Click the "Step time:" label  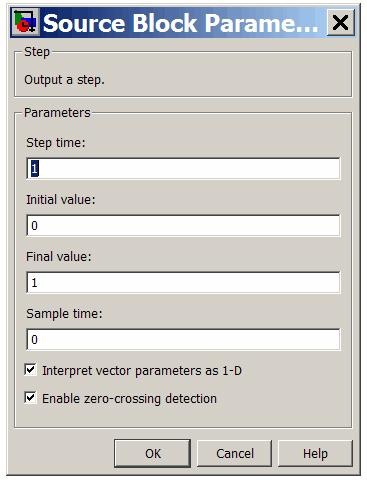coord(56,143)
